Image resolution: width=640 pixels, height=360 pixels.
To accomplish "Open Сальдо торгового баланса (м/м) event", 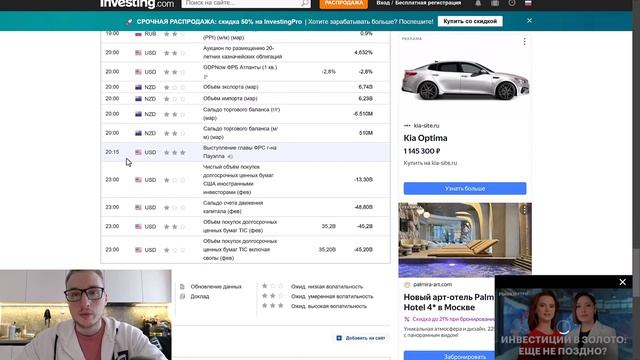I will 240,133.
